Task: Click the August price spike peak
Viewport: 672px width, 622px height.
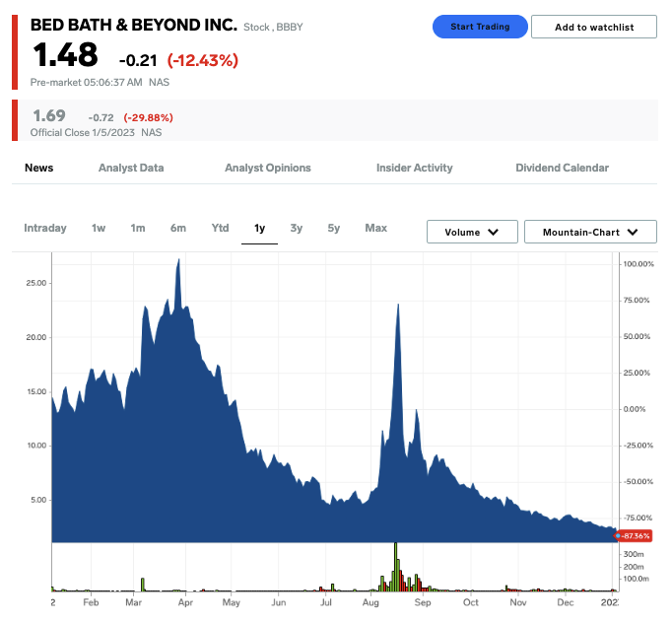Action: point(398,306)
